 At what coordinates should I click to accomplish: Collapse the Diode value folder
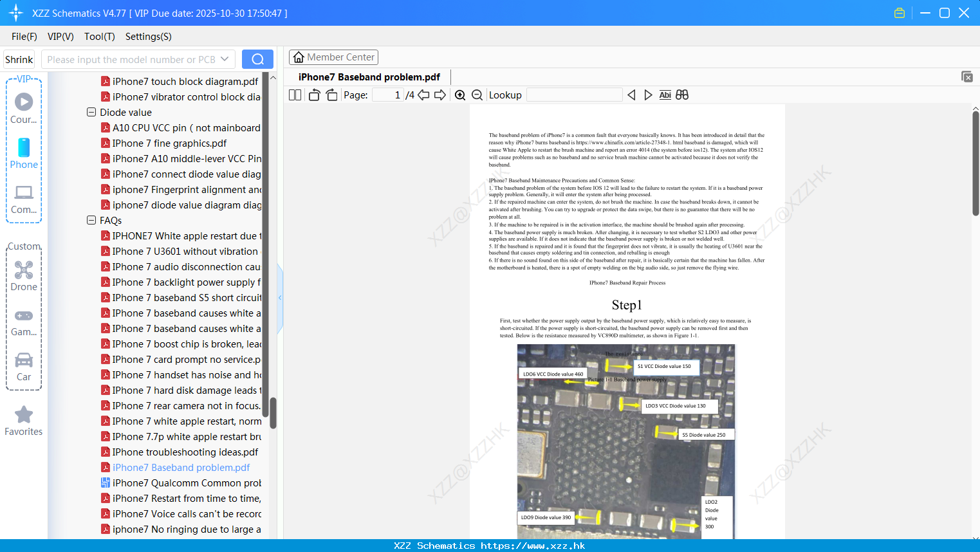tap(91, 112)
